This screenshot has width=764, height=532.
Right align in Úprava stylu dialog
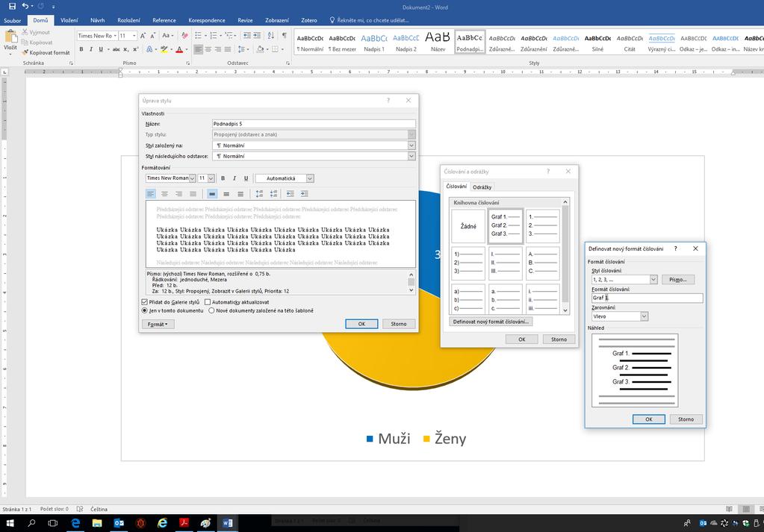click(x=178, y=194)
